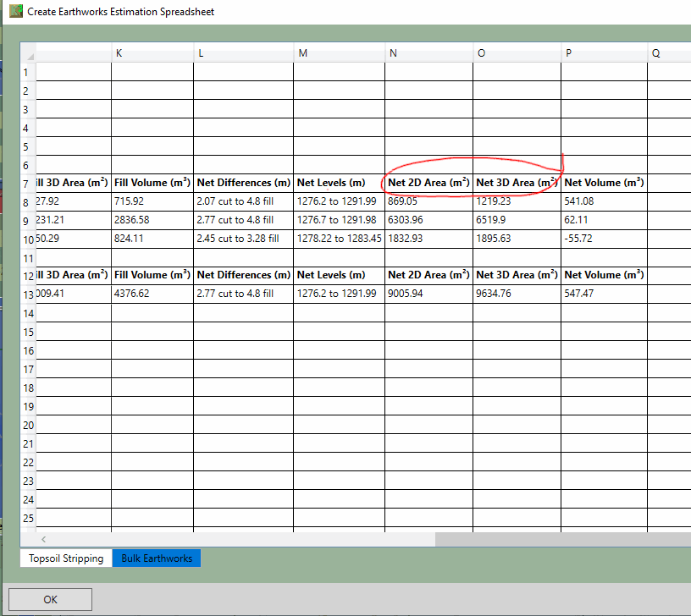Select column M header

pyautogui.click(x=340, y=52)
